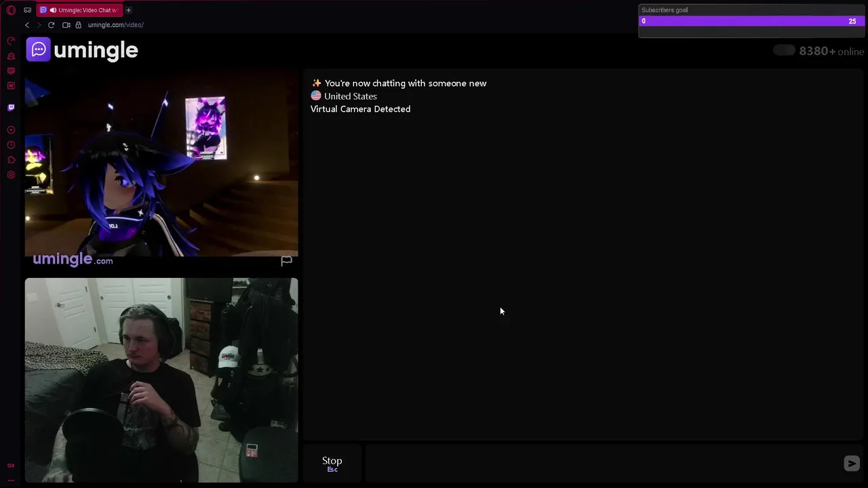
Task: Reload the page with the refresh icon
Action: point(51,25)
